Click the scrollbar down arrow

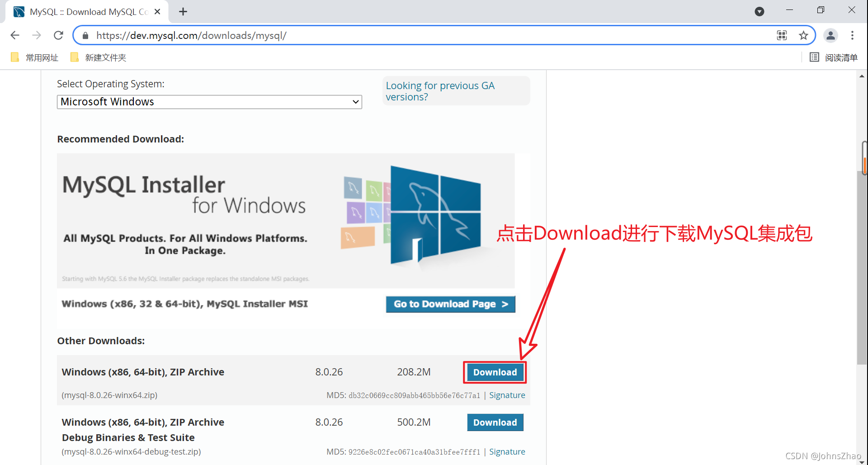click(x=862, y=461)
